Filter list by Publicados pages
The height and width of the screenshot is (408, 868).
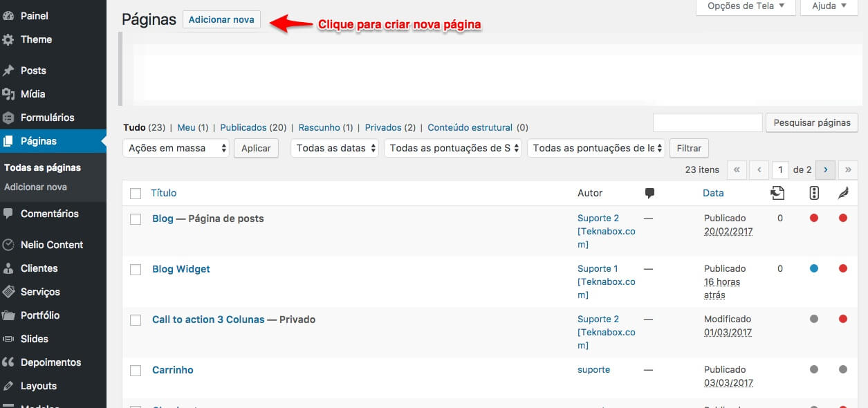pos(243,127)
